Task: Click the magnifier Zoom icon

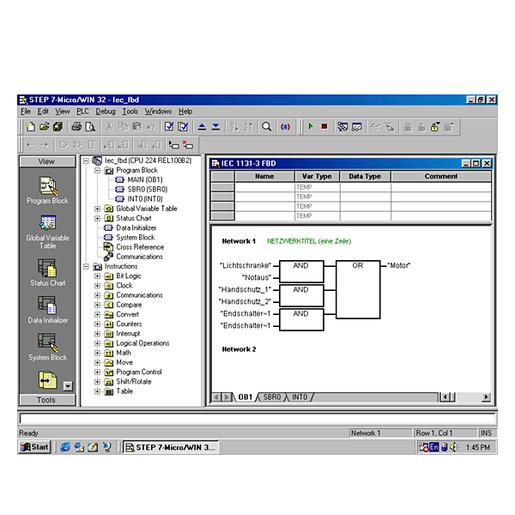Action: point(266,127)
